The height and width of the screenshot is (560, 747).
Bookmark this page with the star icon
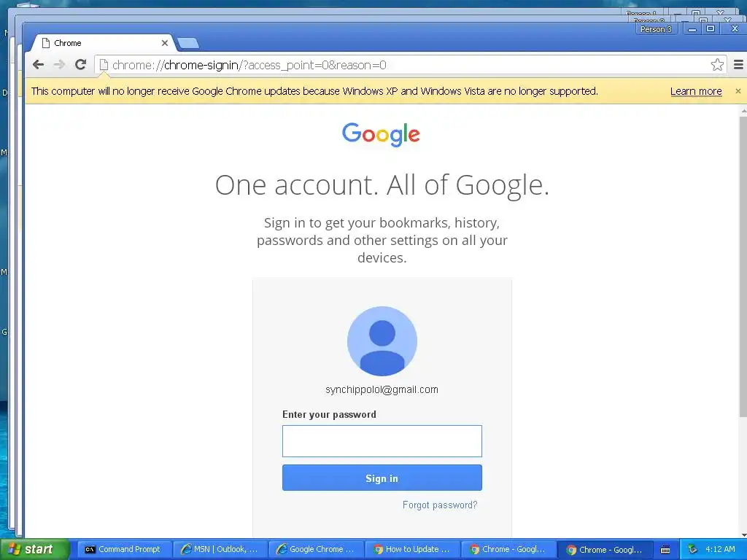tap(717, 65)
